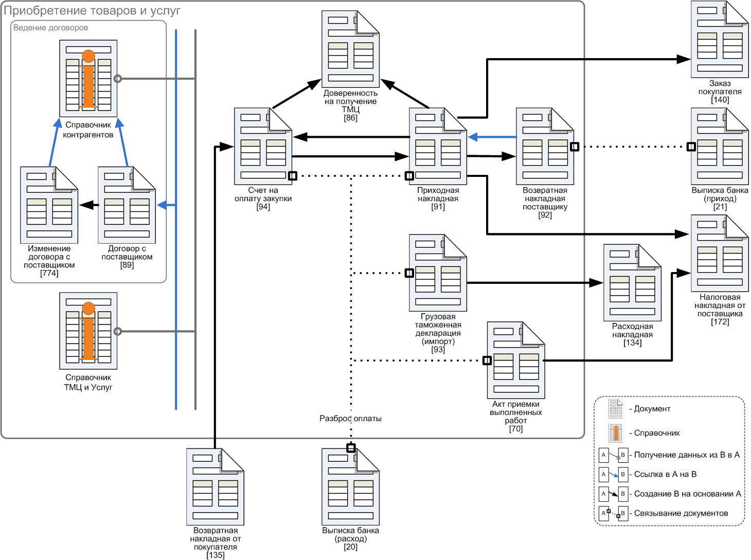Click the link square on Грузовая таможенная декларация
751x560 pixels.
409,273
